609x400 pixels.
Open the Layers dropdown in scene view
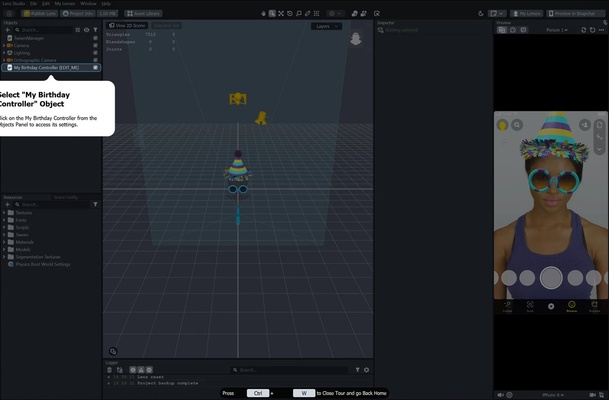click(326, 26)
